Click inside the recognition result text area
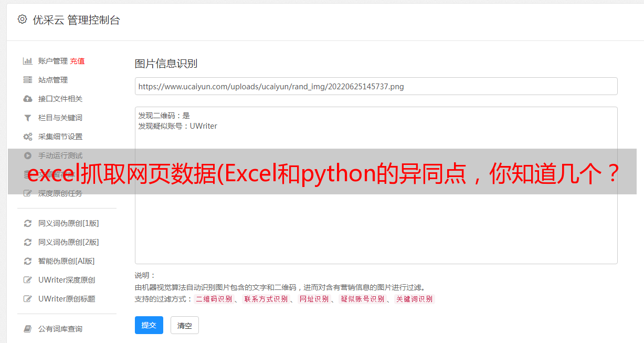The image size is (644, 343). pyautogui.click(x=376, y=185)
